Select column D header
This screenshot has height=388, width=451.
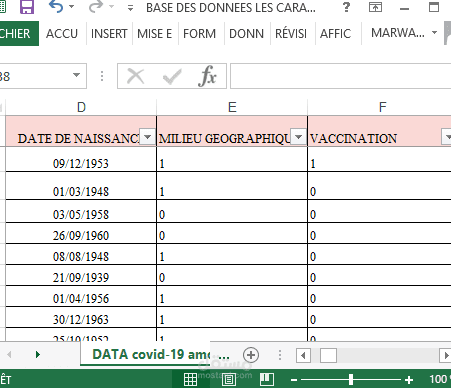pyautogui.click(x=81, y=107)
